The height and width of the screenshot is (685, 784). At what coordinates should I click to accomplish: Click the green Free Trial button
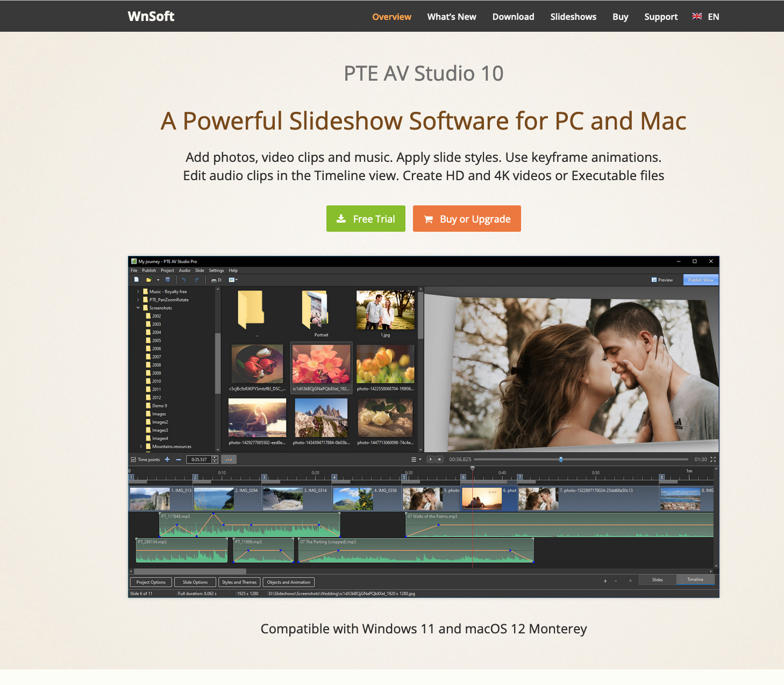(366, 219)
